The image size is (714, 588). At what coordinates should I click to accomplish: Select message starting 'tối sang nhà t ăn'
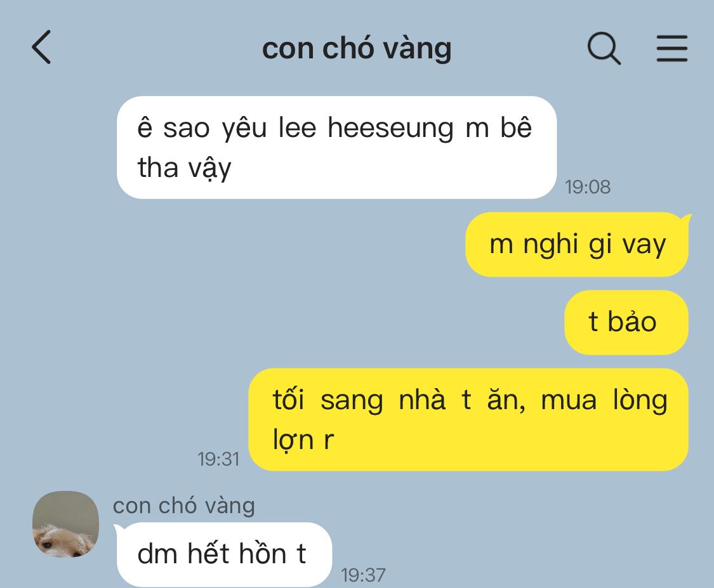(468, 420)
